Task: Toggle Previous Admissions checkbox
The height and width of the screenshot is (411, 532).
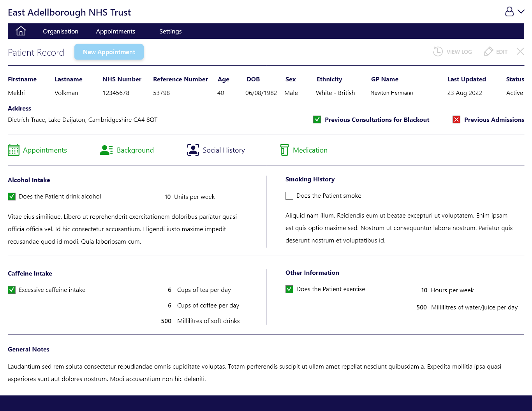Action: [456, 119]
